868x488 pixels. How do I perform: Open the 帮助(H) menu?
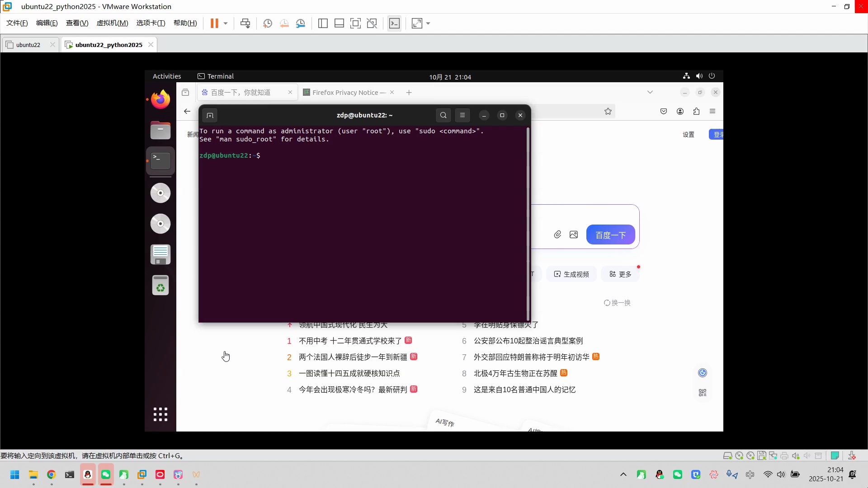pos(185,23)
